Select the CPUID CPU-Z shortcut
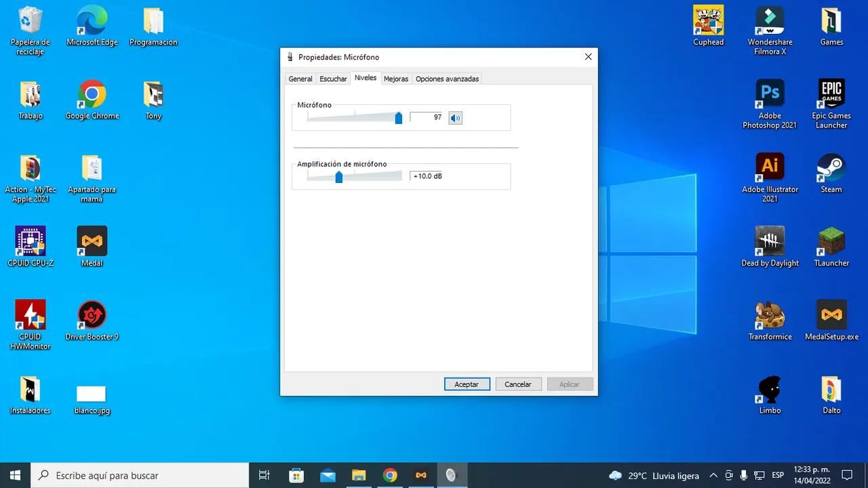 coord(31,247)
